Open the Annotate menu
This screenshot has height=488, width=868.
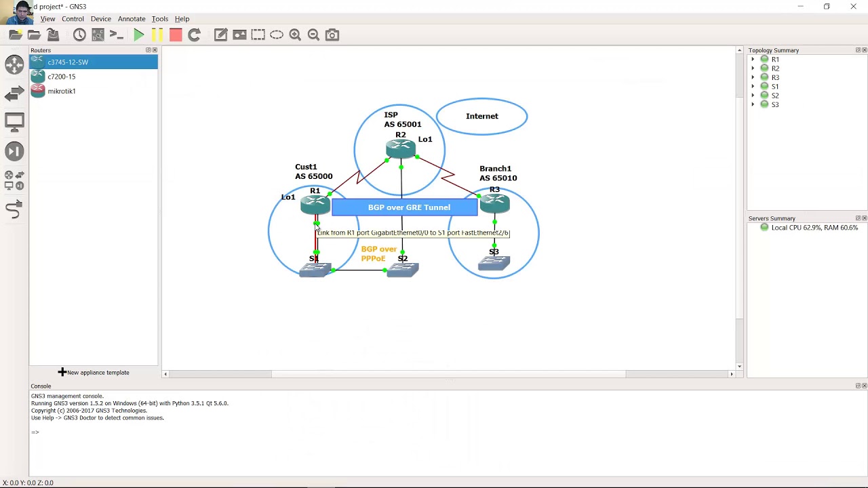[x=132, y=19]
